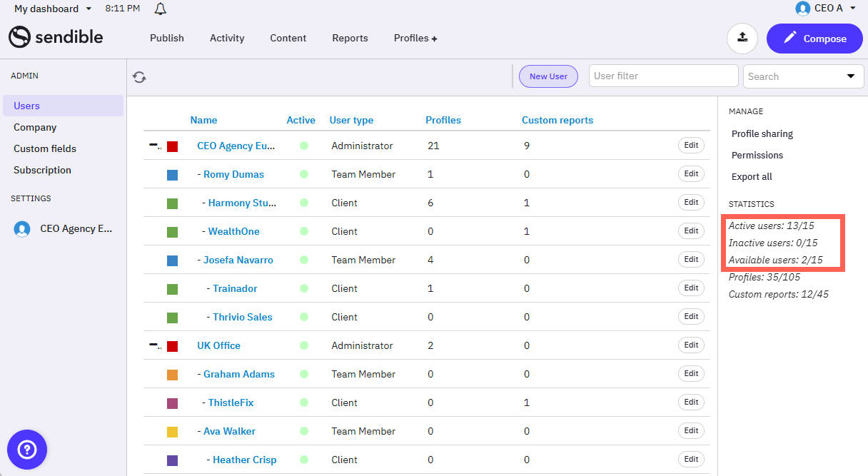
Task: Click the active status dot for UK Office
Action: 304,345
